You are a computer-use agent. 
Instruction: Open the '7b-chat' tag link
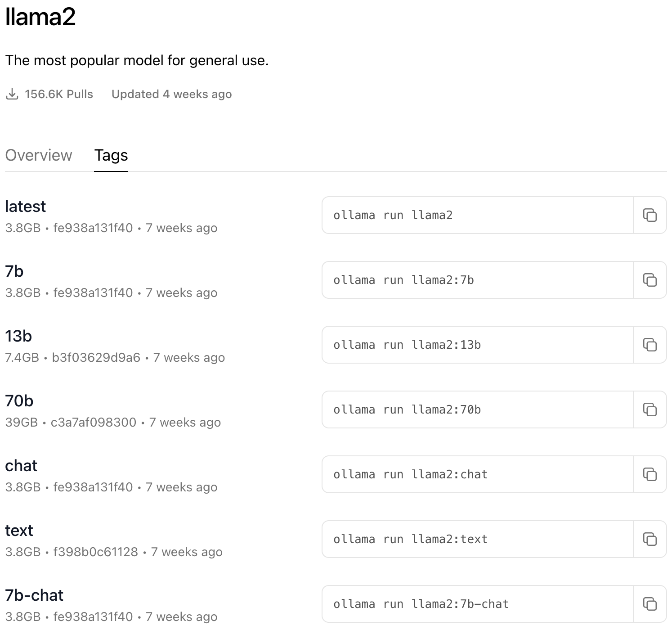point(34,595)
